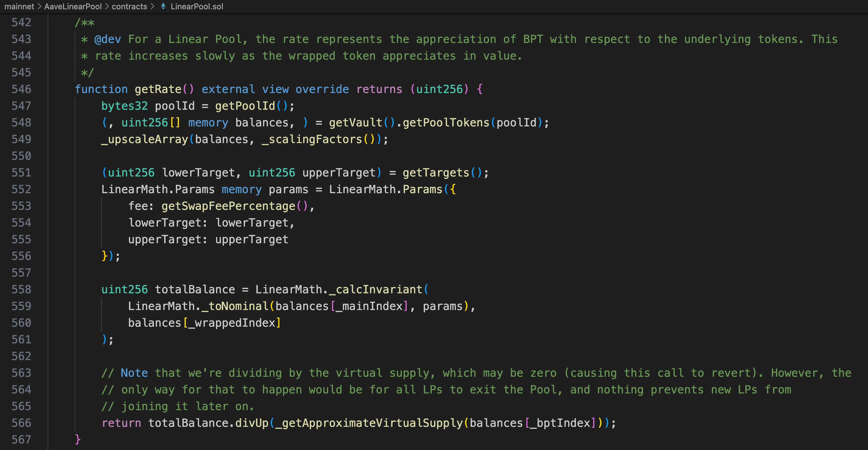This screenshot has width=868, height=450.
Task: Click the getTargets function call
Action: (436, 173)
